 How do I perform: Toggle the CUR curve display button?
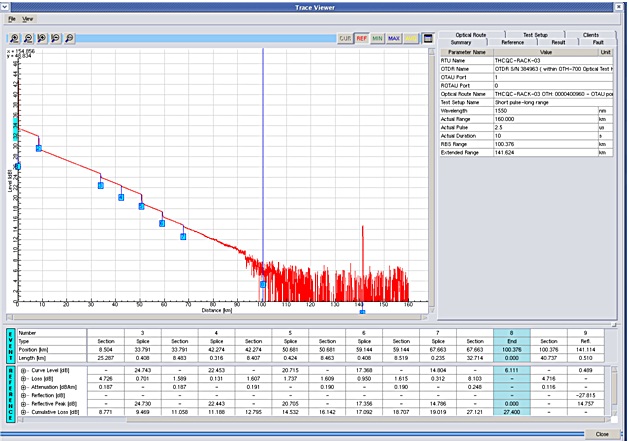coord(345,39)
